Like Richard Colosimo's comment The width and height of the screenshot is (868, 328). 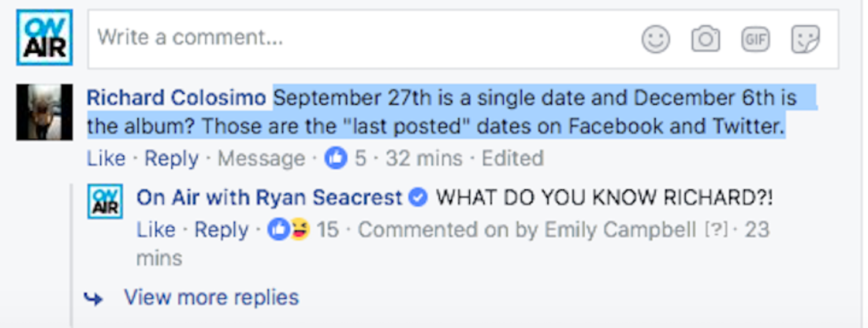tap(106, 158)
